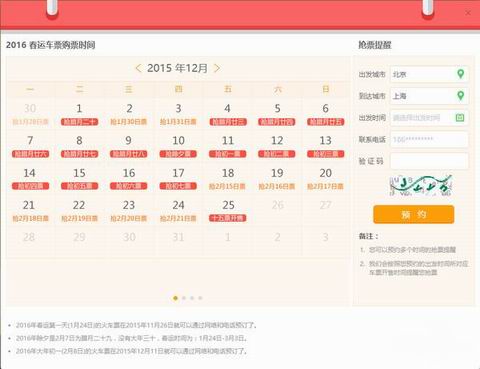Select third pagination dot below calendar

tap(192, 298)
